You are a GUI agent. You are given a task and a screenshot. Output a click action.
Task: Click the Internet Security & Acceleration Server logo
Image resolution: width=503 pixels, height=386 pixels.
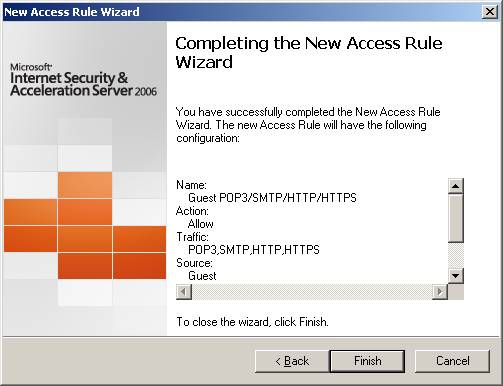tap(83, 80)
